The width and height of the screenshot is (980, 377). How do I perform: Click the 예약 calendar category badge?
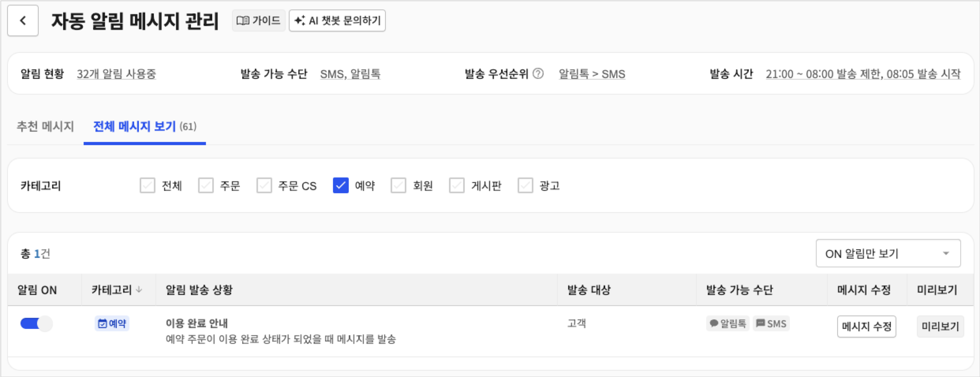pyautogui.click(x=112, y=323)
